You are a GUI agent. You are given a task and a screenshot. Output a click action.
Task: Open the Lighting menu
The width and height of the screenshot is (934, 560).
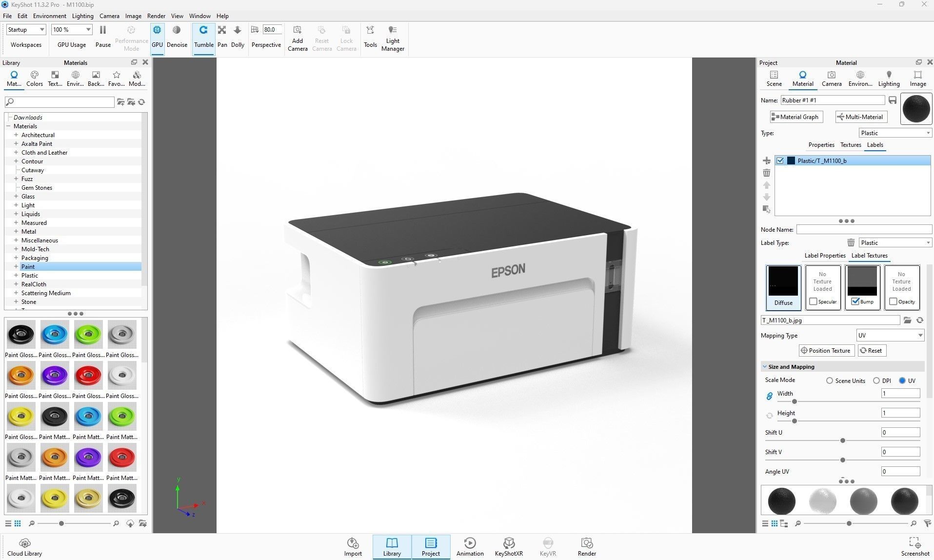coord(82,16)
